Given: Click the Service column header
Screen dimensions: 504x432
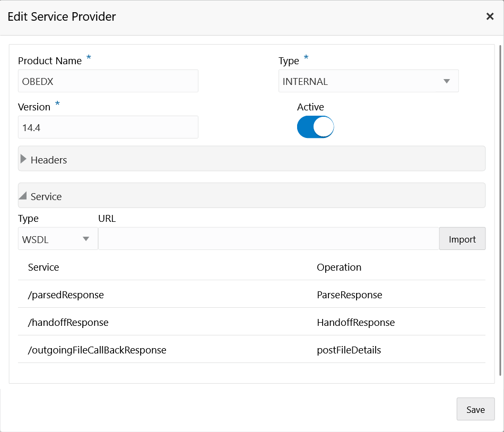Looking at the screenshot, I should (44, 267).
